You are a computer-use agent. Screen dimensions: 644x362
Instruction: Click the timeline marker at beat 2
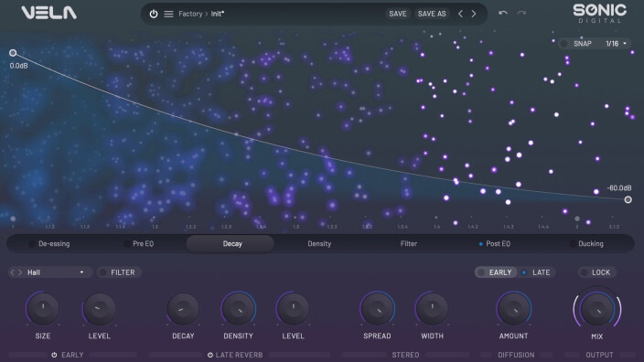pos(577,218)
